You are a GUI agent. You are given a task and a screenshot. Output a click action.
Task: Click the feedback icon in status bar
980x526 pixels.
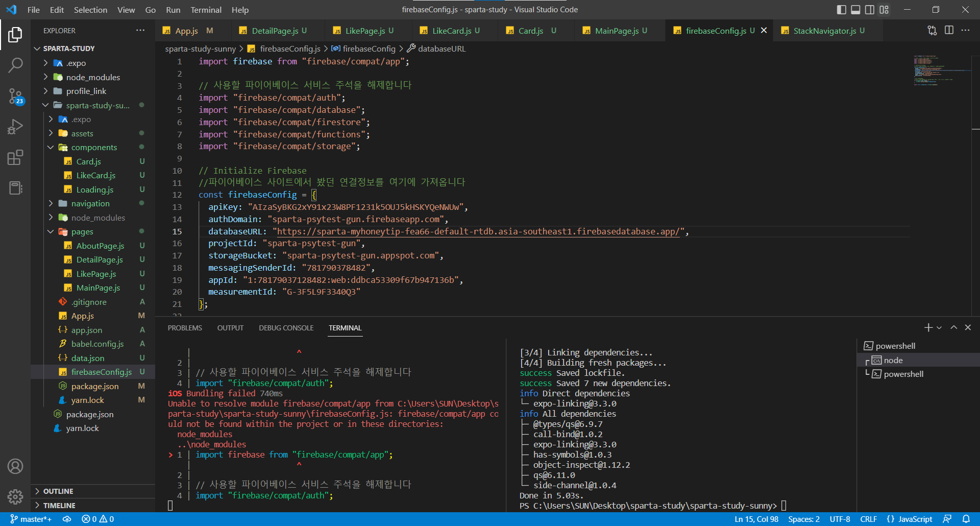pos(947,519)
